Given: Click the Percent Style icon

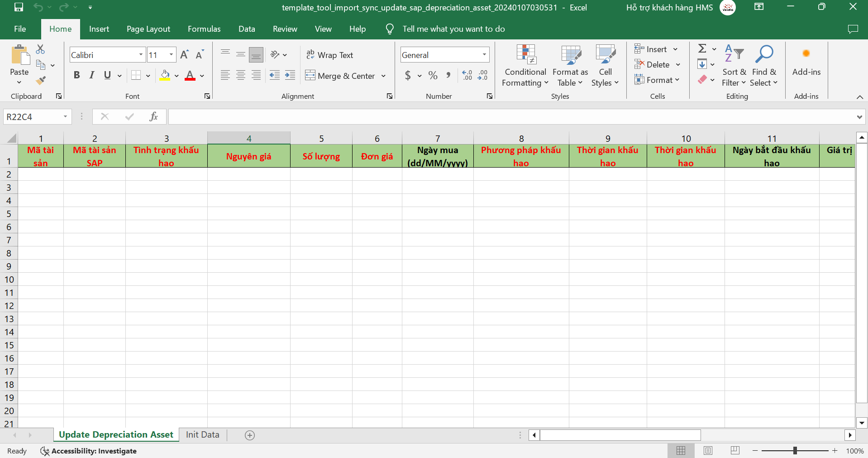Looking at the screenshot, I should tap(433, 76).
